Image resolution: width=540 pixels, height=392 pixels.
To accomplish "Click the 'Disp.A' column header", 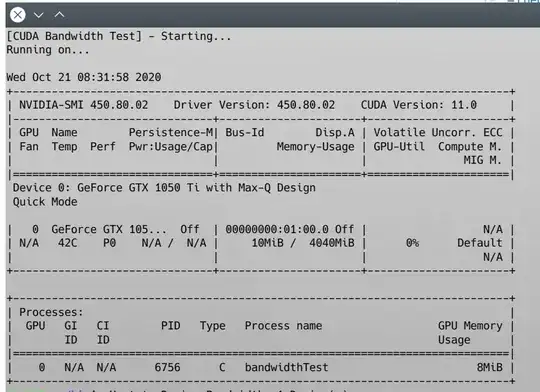I will coord(335,132).
